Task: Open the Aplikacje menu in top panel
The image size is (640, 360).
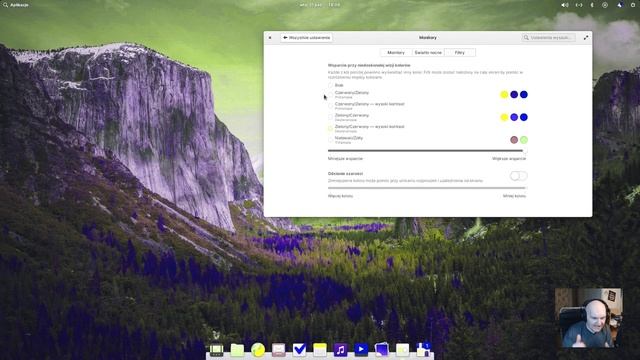Action: (x=16, y=5)
